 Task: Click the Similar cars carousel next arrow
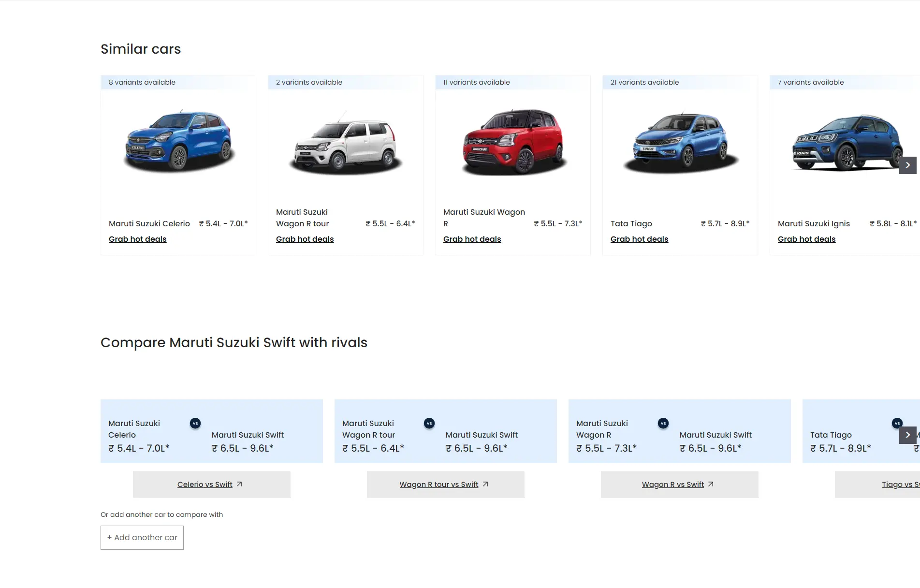point(908,165)
